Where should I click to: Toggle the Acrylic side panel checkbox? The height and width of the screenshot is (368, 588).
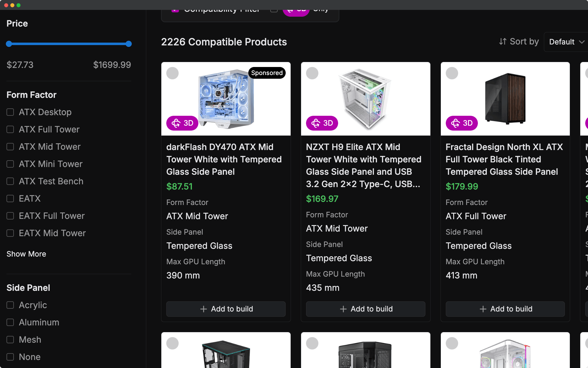tap(10, 305)
